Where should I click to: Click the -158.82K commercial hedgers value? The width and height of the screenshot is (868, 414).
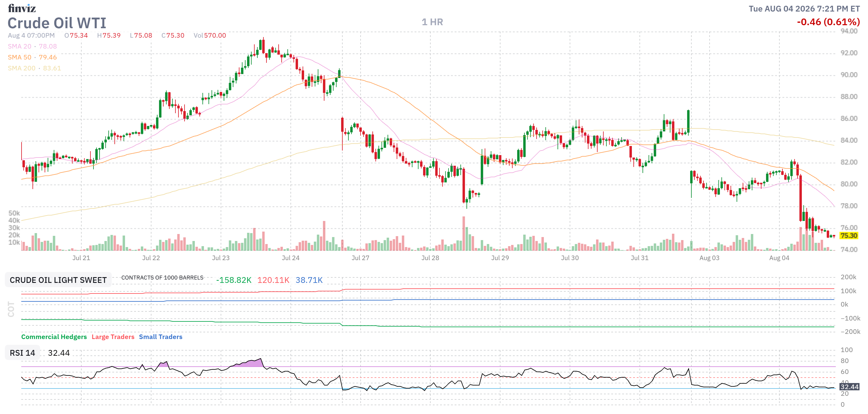point(233,280)
